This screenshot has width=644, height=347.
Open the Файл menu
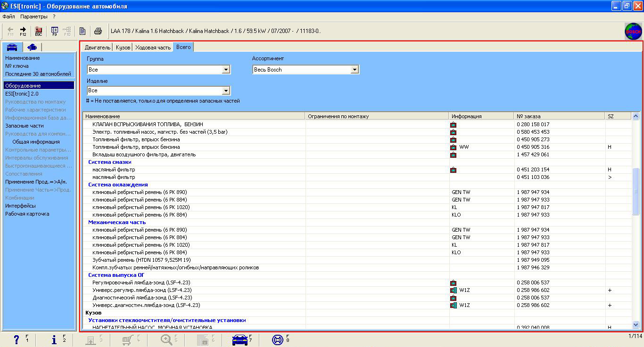[x=8, y=16]
